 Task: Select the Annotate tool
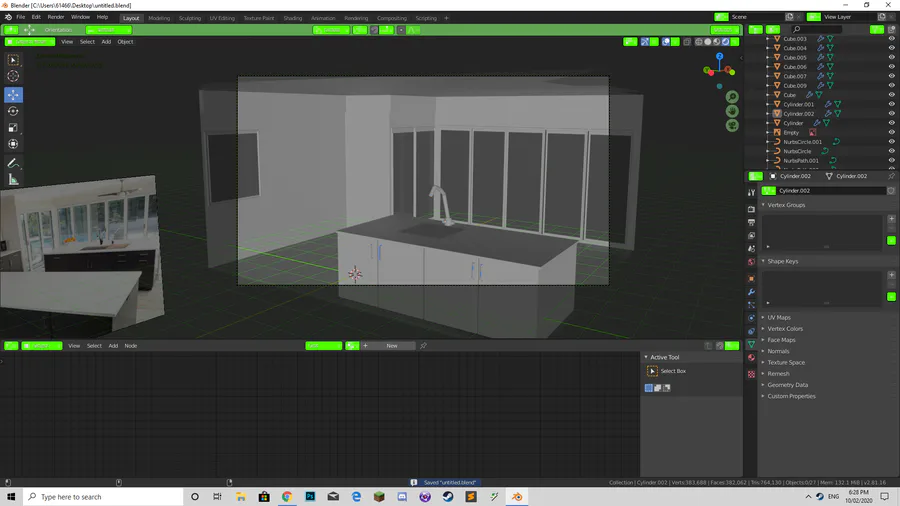[13, 164]
